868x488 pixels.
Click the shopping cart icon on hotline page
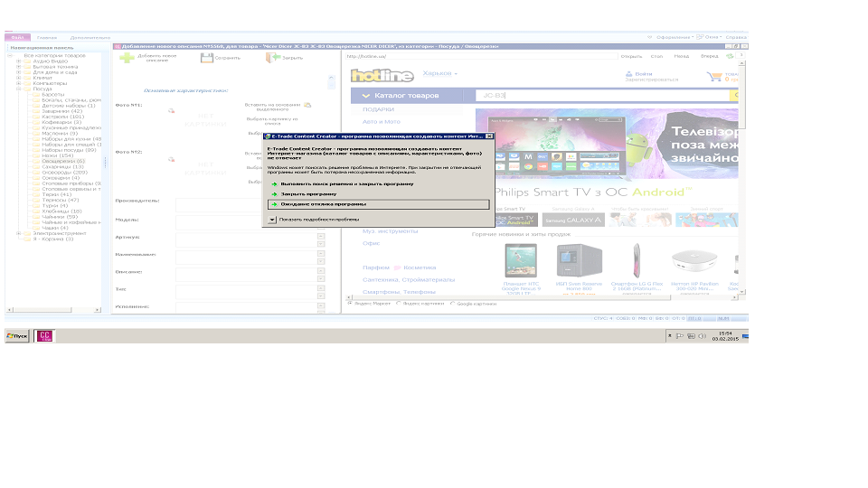pyautogui.click(x=714, y=76)
